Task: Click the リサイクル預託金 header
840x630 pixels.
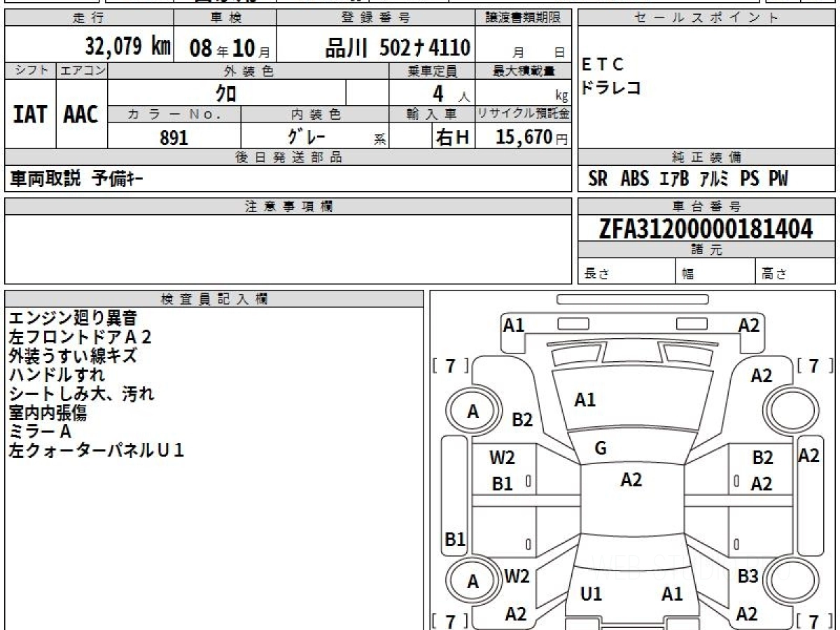Action: coord(524,114)
